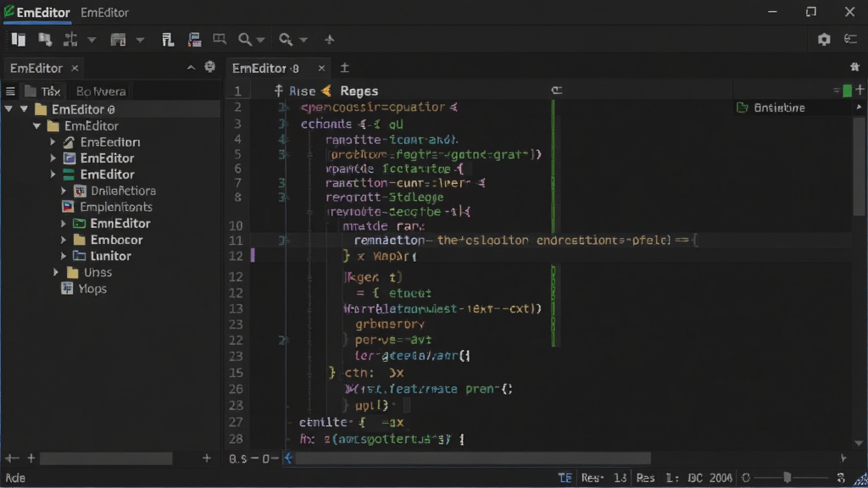Click the pin icon in toolbar
This screenshot has width=868, height=488.
pos(330,39)
